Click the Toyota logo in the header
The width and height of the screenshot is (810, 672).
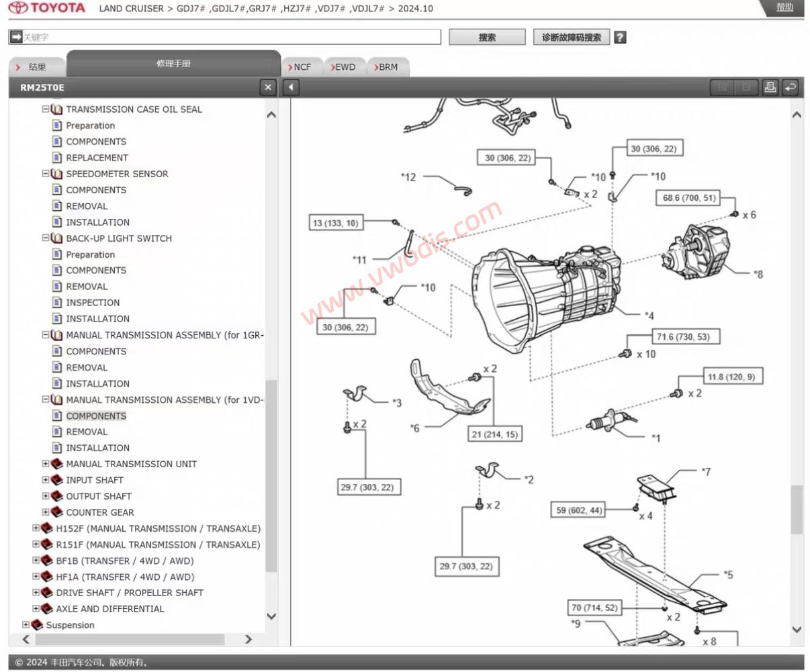pos(48,8)
